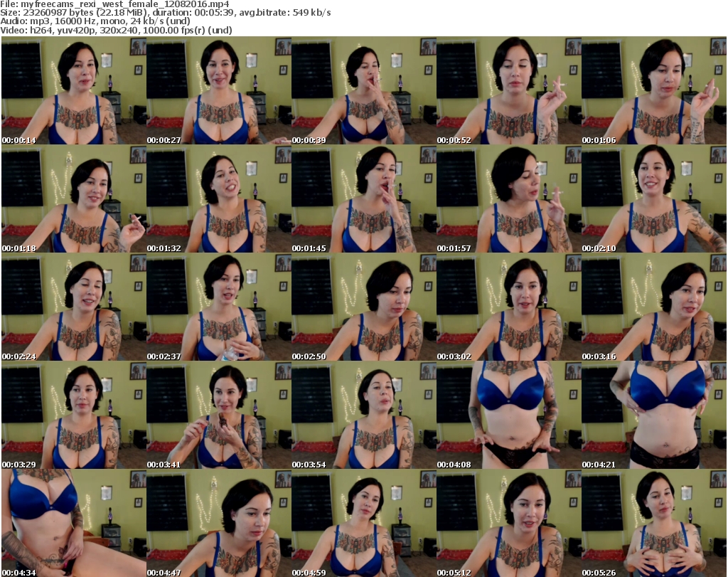The height and width of the screenshot is (577, 728).
Task: Pick the final frame at 00:05:26
Action: [654, 523]
